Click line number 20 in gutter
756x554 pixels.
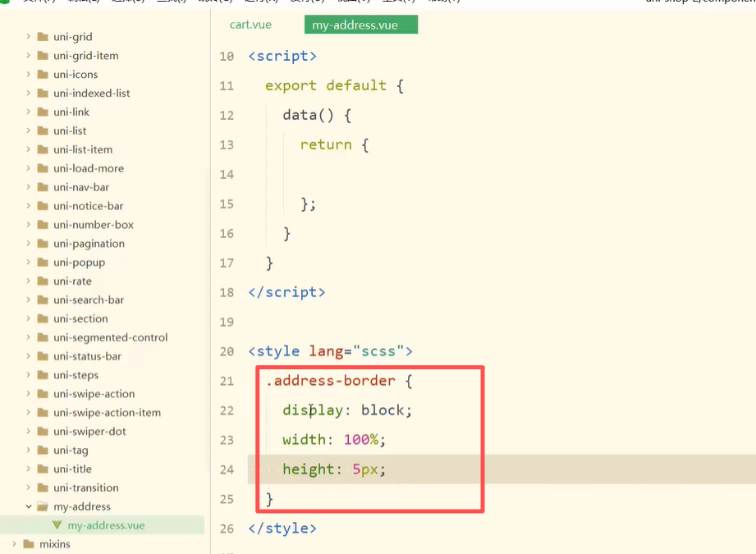click(227, 351)
